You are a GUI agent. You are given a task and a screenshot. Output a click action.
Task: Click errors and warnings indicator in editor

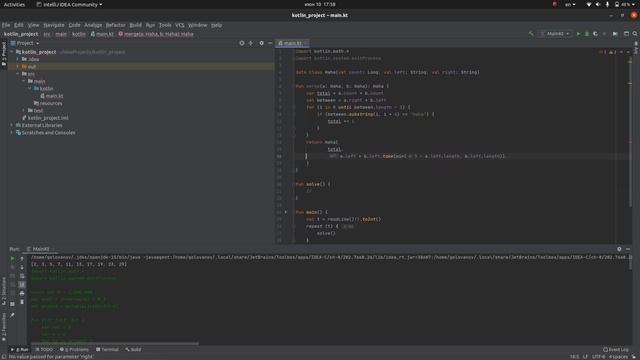point(608,52)
